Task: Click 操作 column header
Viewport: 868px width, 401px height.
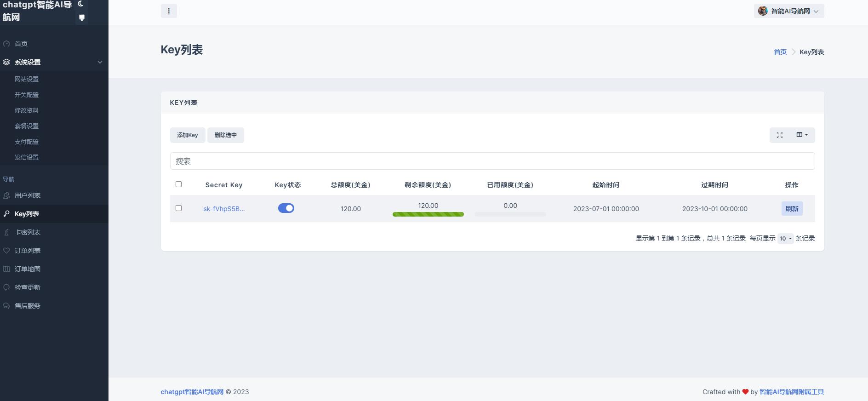Action: [792, 185]
